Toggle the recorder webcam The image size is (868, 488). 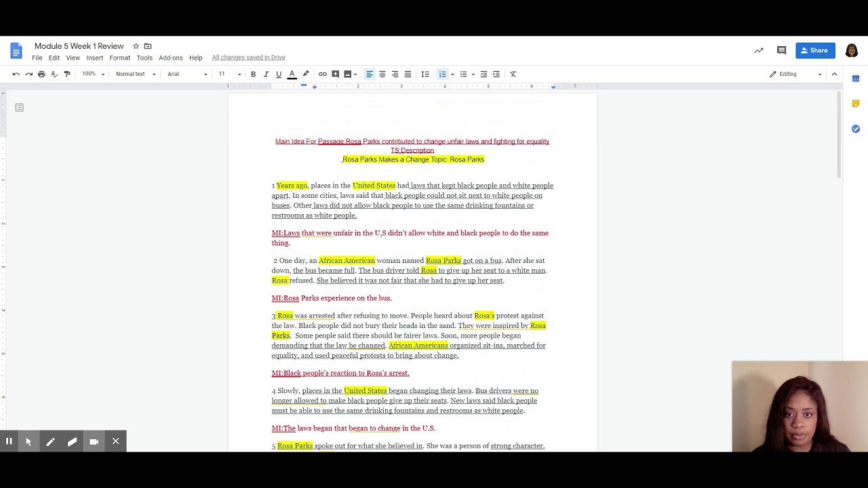point(94,441)
